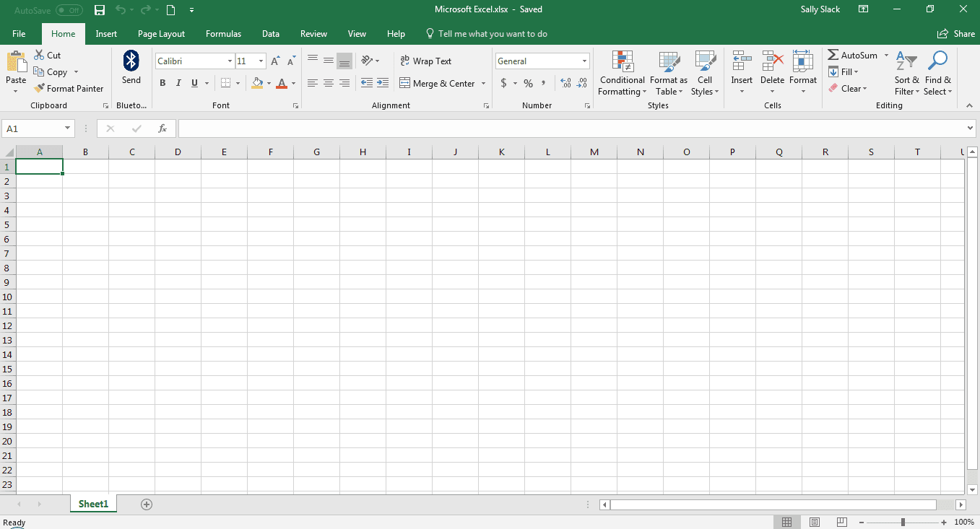This screenshot has height=529, width=980.
Task: Expand the formula bar chevron
Action: coord(970,128)
